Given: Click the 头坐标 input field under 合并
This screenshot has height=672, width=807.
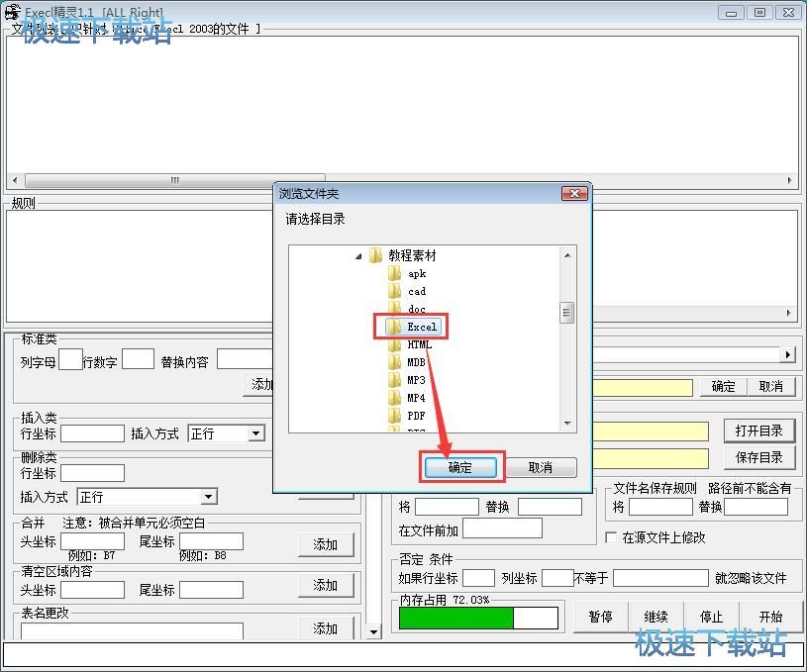Looking at the screenshot, I should pyautogui.click(x=92, y=541).
